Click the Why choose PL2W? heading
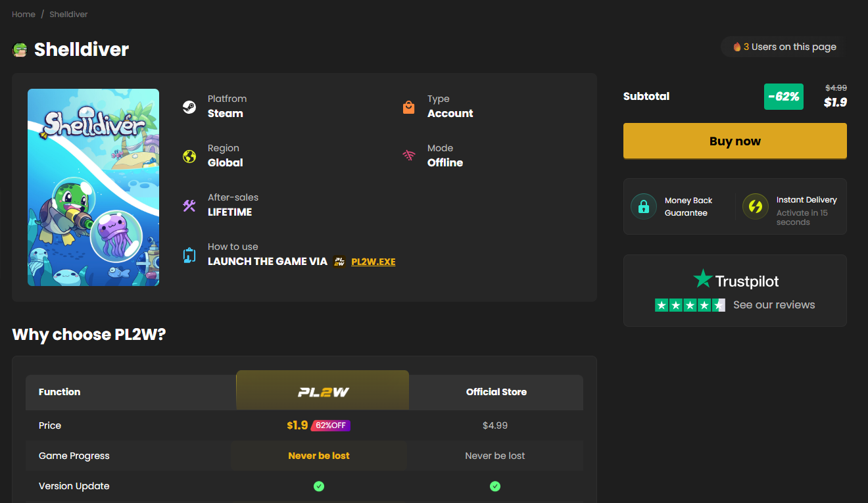Viewport: 868px width, 503px height. (x=89, y=335)
